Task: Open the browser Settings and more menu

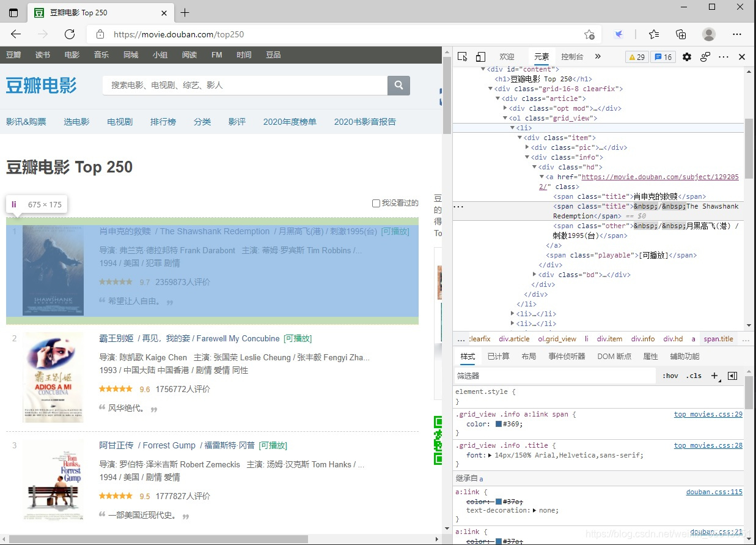Action: point(737,34)
